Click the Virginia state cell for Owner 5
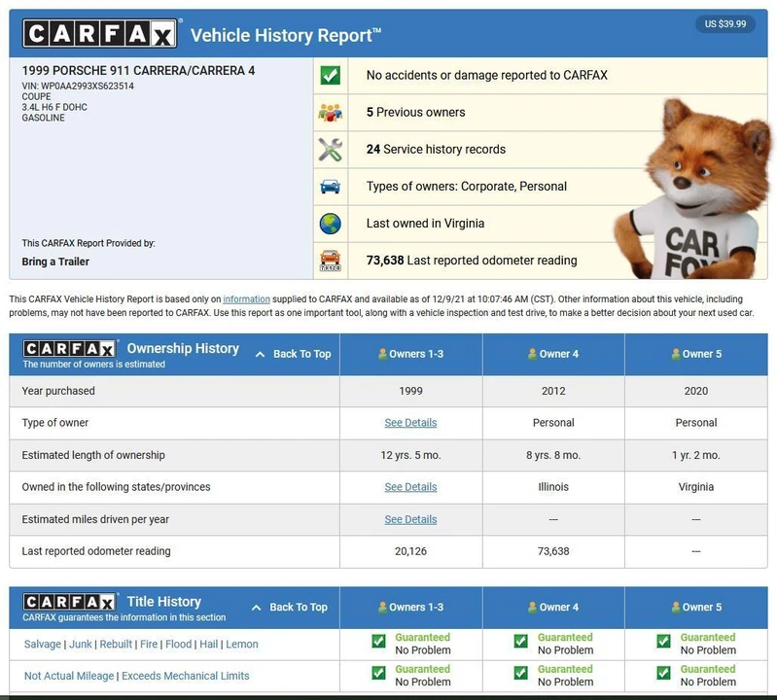 (696, 487)
